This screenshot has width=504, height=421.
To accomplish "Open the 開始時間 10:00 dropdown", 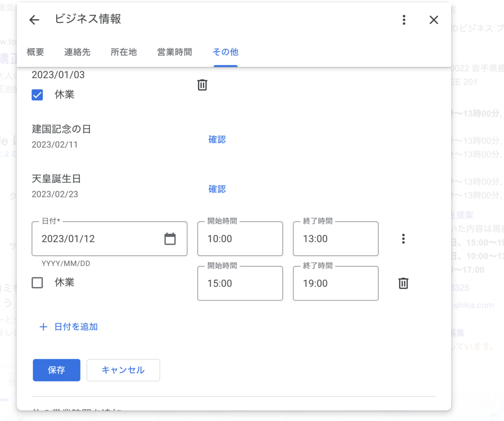I will point(240,239).
